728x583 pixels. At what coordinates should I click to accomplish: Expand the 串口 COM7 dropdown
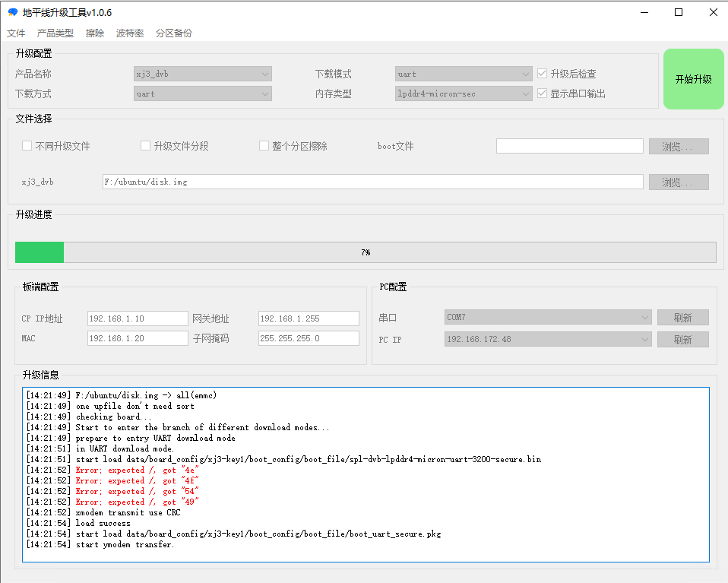(x=548, y=317)
